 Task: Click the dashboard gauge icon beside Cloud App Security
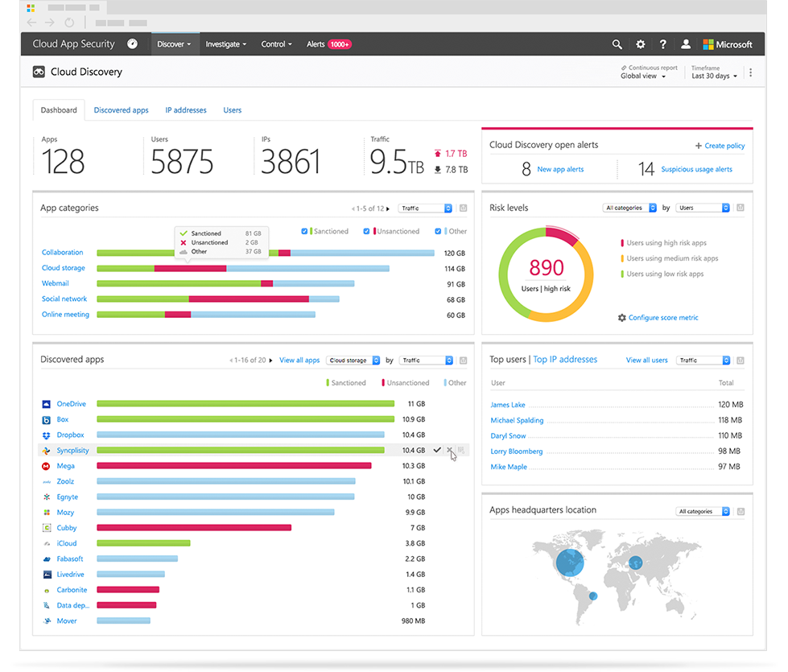[132, 44]
